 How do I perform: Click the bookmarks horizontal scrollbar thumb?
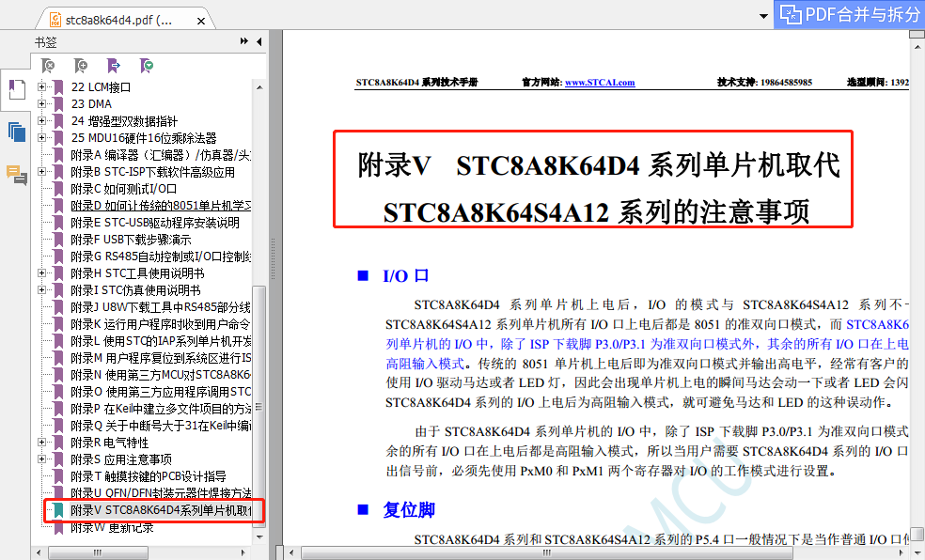98,552
